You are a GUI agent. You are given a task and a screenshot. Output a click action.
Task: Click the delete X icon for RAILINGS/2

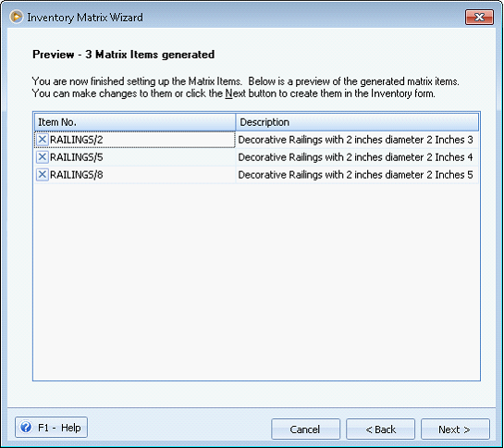pos(42,140)
